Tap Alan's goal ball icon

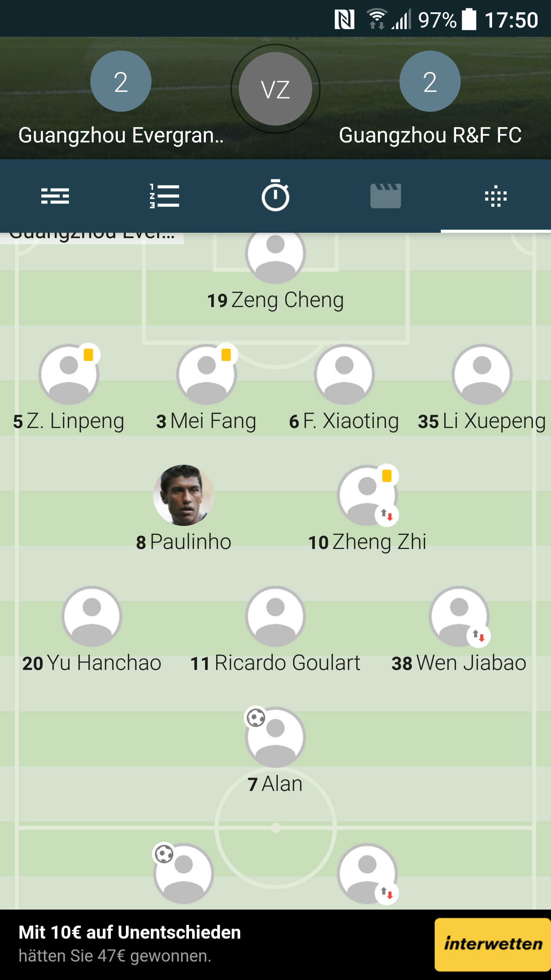click(256, 717)
